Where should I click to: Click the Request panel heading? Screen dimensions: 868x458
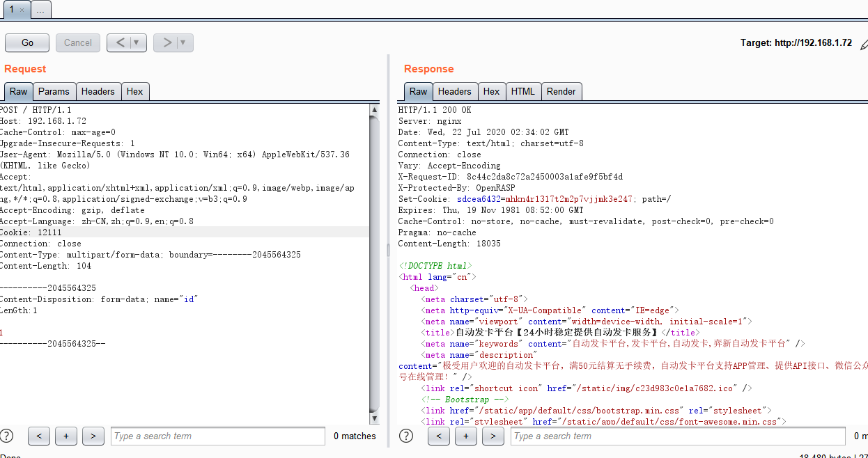coord(25,69)
